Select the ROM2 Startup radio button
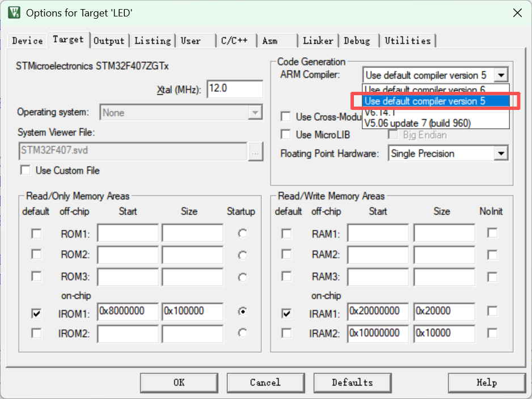 point(243,255)
